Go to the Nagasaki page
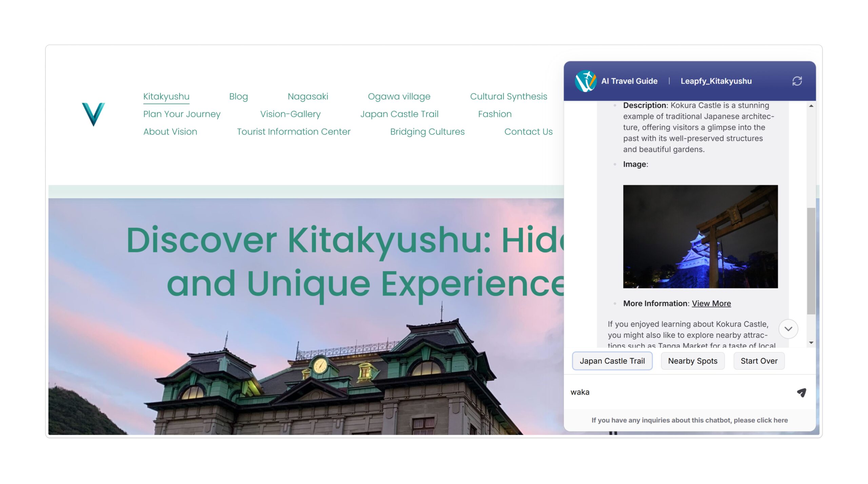Screen dimensions: 868x484 tap(308, 96)
